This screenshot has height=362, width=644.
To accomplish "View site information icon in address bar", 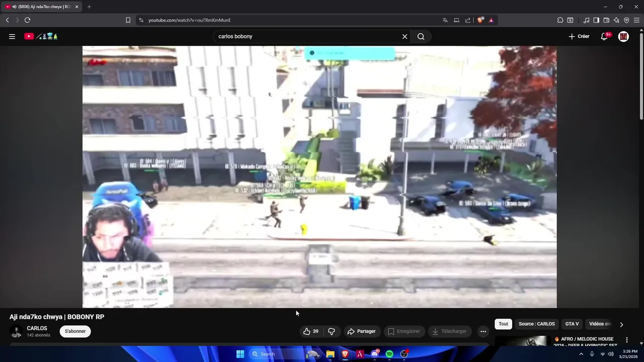I will (x=141, y=20).
